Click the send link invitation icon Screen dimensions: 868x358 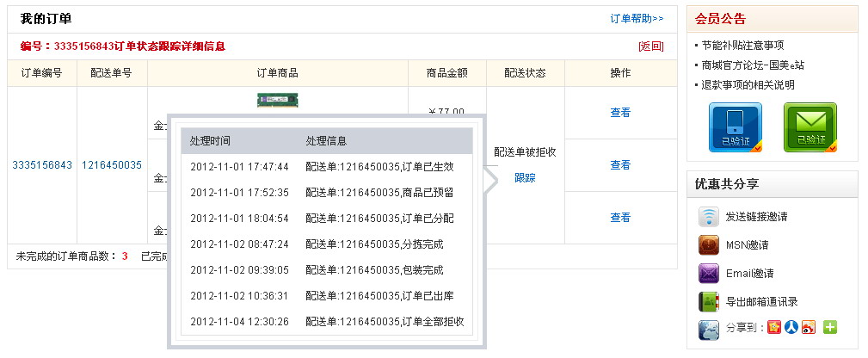coord(709,217)
